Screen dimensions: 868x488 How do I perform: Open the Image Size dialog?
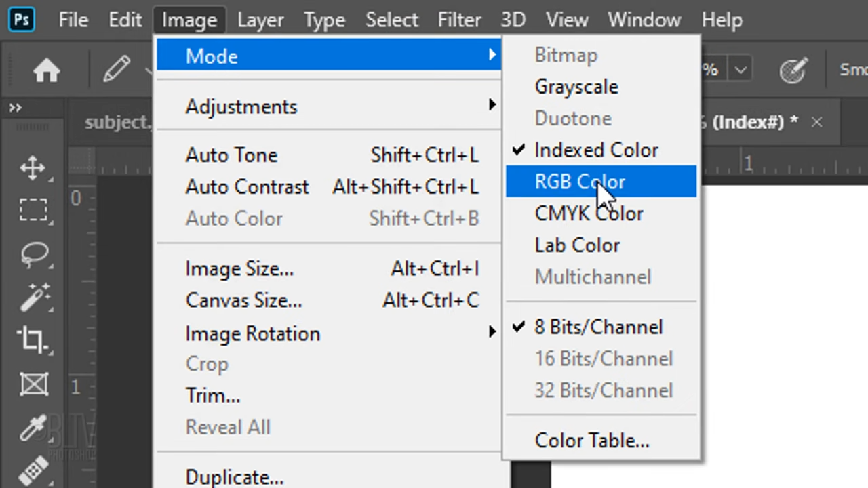[x=239, y=268]
